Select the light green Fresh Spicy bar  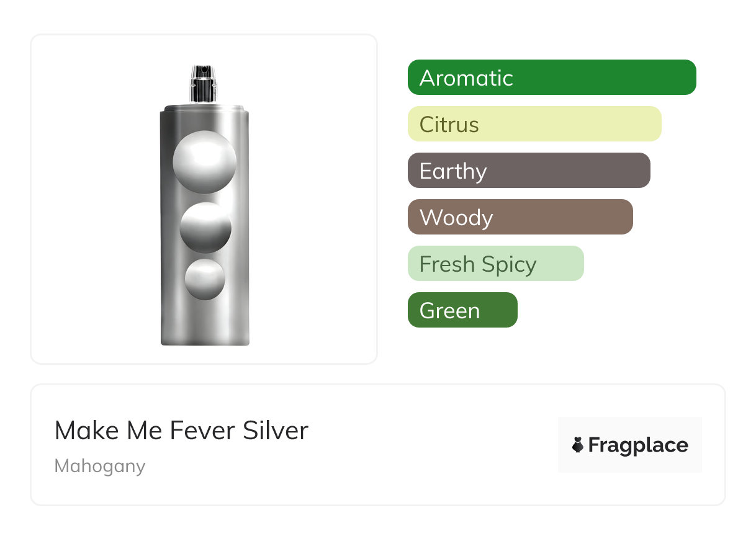tap(495, 264)
